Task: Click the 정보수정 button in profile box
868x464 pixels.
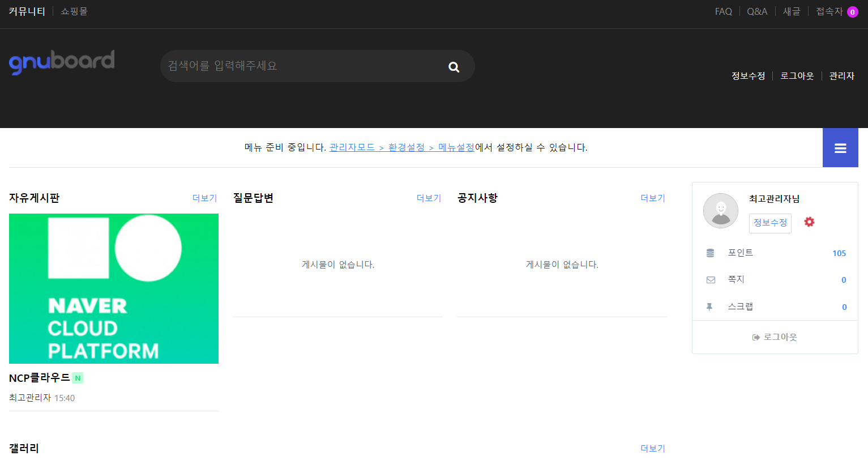Action: coord(770,223)
